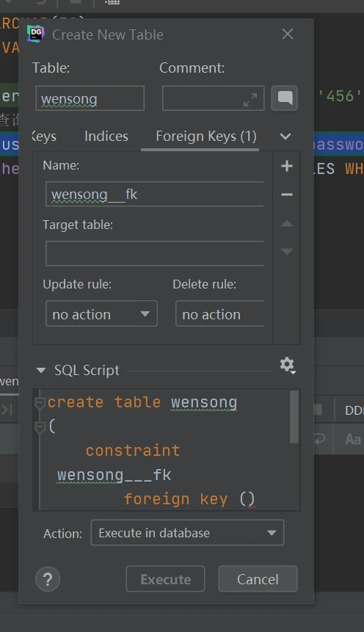Screen dimensions: 364x632
Task: Open SQL Script settings gear
Action: coord(288,365)
